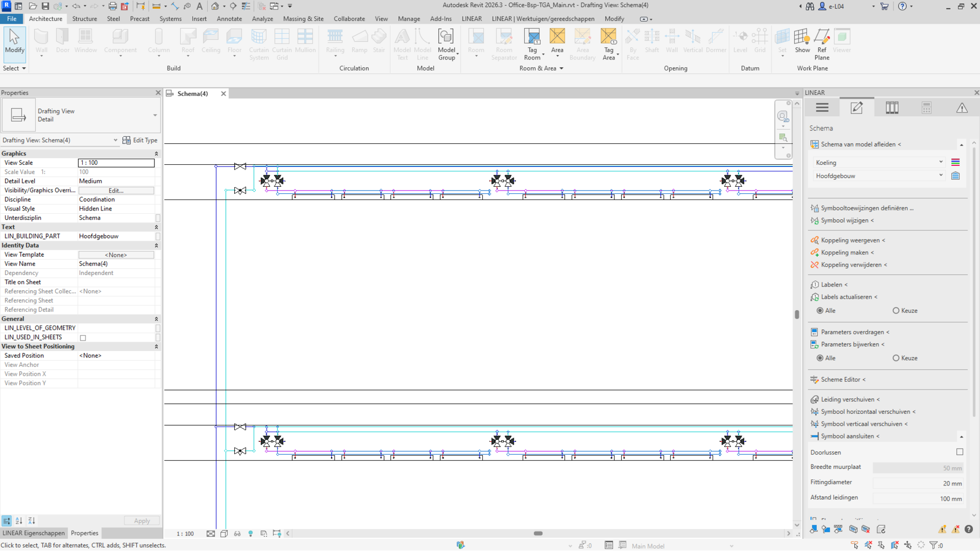Select the Modify tool in the ribbon
The width and height of the screenshot is (980, 551).
(x=14, y=42)
